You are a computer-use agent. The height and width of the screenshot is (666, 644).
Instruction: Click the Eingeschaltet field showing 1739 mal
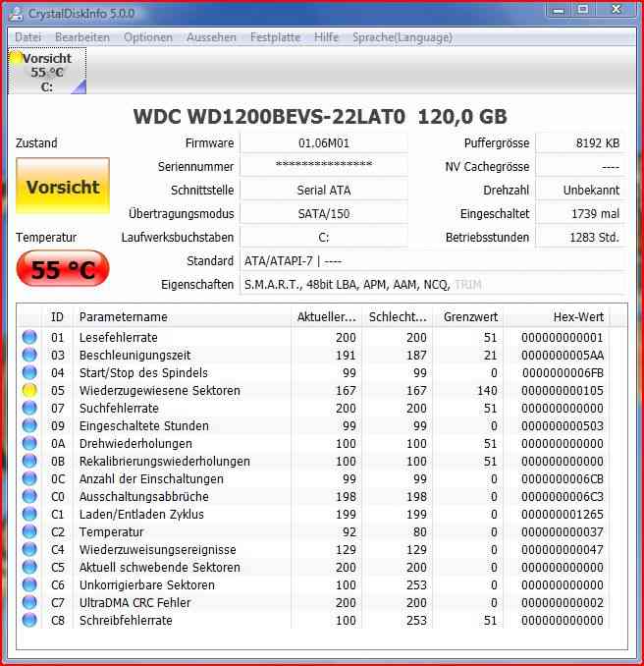(580, 213)
